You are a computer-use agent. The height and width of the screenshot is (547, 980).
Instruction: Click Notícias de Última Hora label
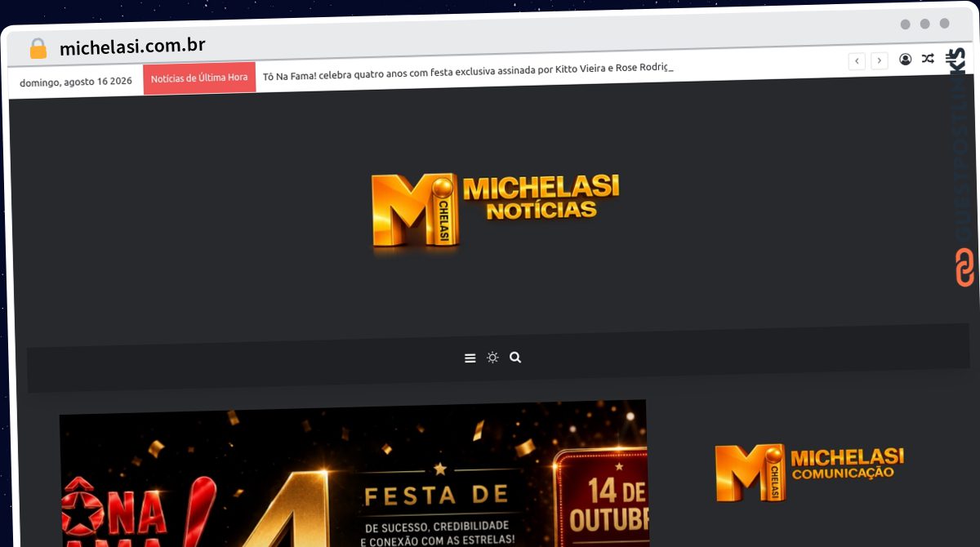click(x=199, y=78)
